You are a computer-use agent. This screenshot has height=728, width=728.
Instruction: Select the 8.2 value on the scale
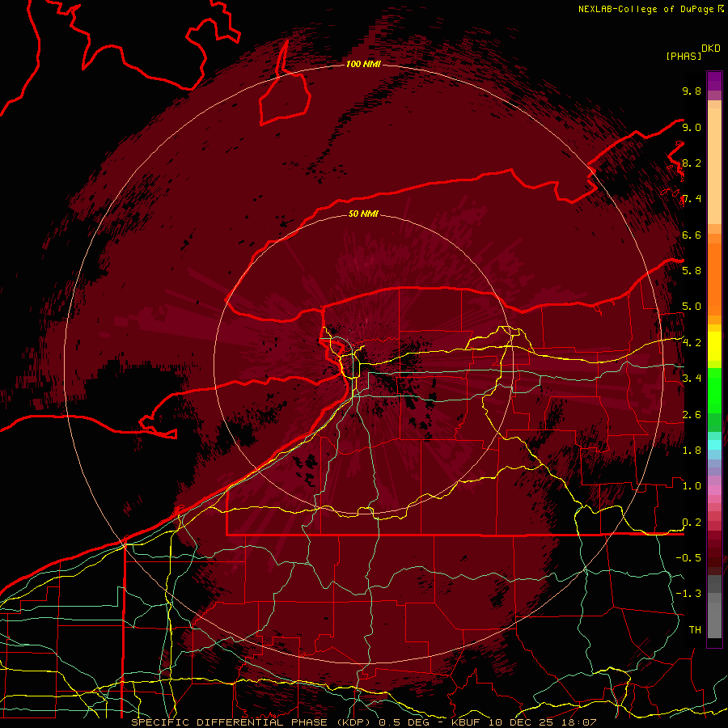[x=692, y=163]
